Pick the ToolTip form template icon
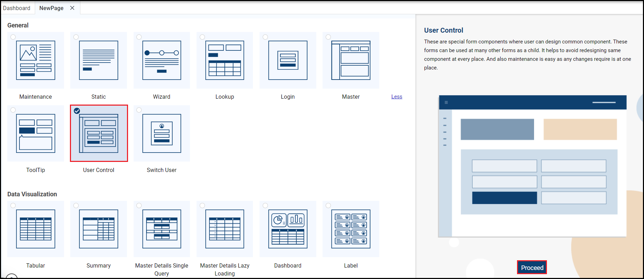This screenshot has width=644, height=279. 35,133
